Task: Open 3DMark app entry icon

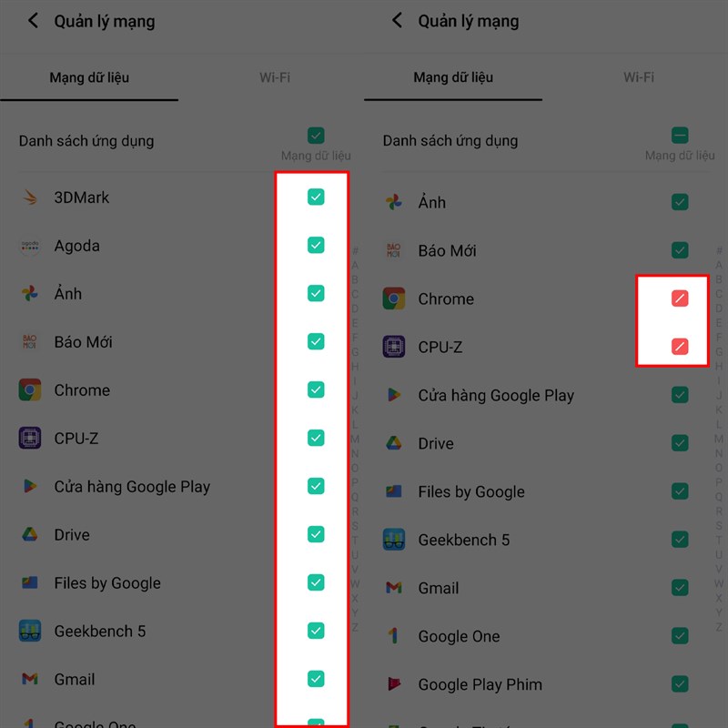Action: (30, 197)
